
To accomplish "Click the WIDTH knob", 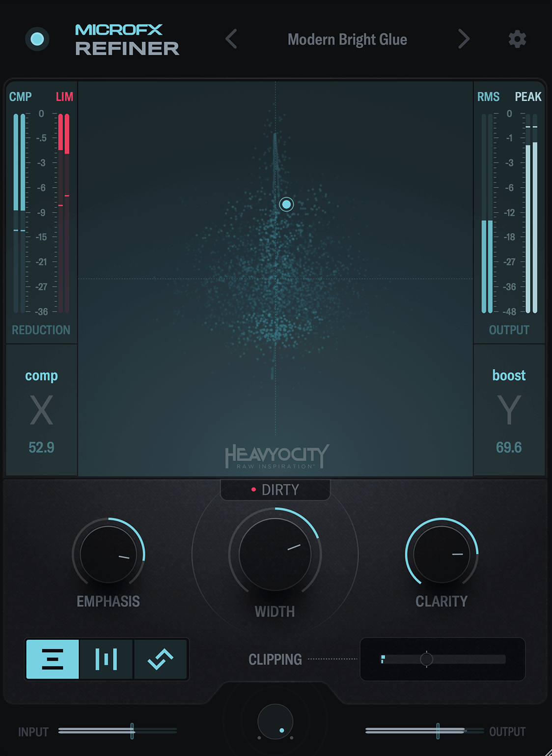I will (275, 554).
